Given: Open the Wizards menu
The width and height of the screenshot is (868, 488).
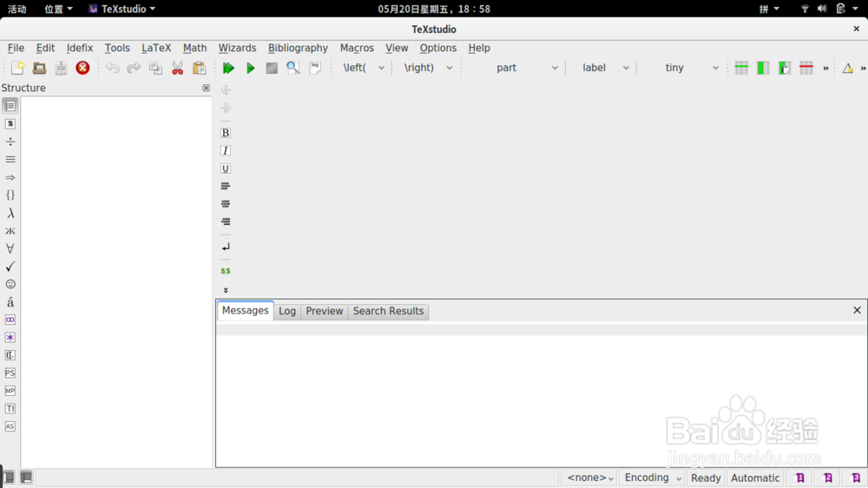Looking at the screenshot, I should [x=237, y=48].
